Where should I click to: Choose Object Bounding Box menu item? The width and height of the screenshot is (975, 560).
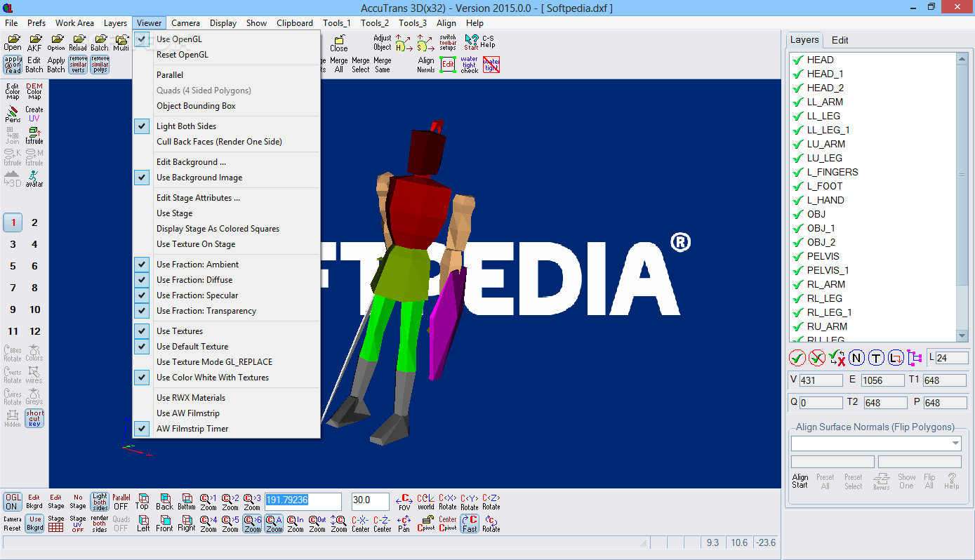[226, 106]
